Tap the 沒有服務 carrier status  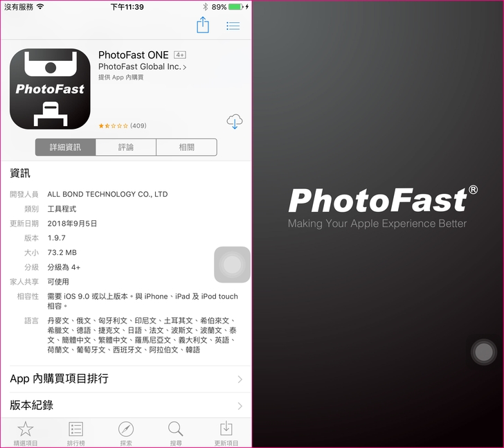click(x=19, y=7)
